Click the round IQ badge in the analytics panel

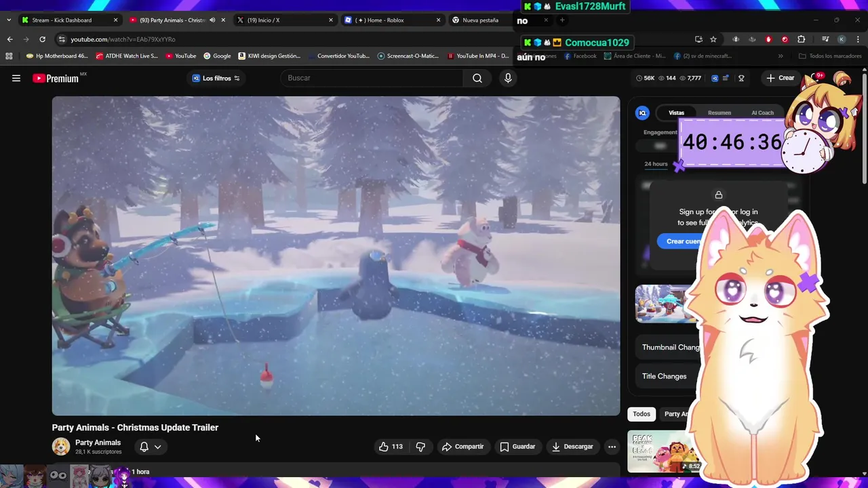point(642,113)
